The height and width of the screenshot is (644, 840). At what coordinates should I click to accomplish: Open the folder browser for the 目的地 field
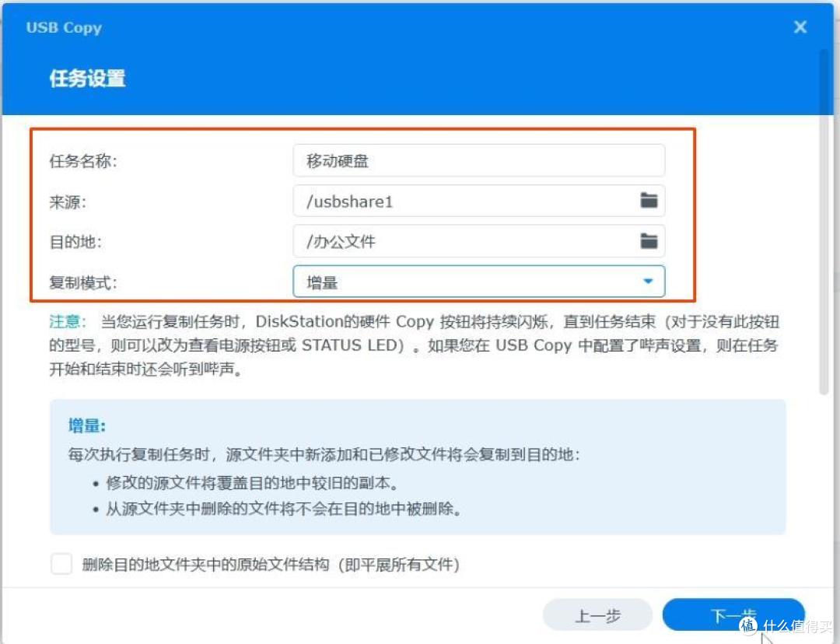tap(649, 241)
